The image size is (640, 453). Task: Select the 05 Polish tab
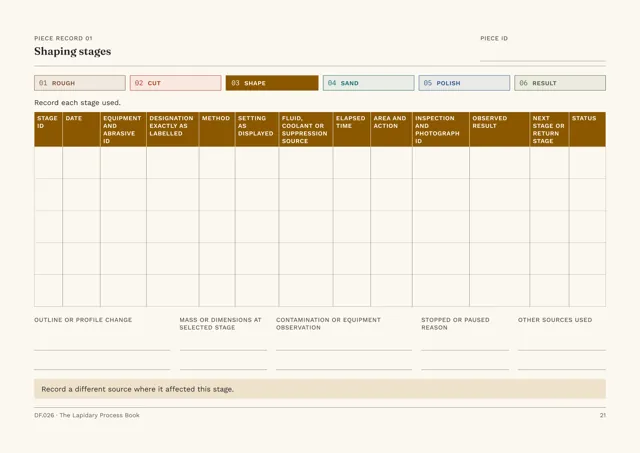tap(464, 83)
